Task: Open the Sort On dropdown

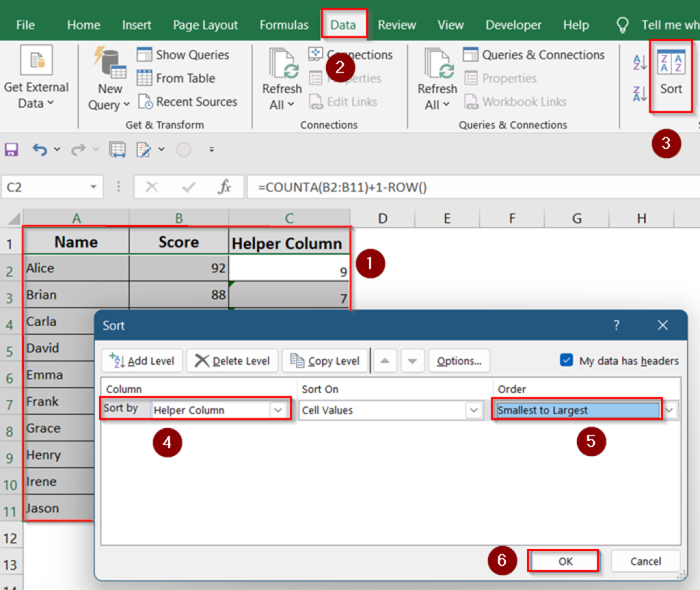Action: 473,410
